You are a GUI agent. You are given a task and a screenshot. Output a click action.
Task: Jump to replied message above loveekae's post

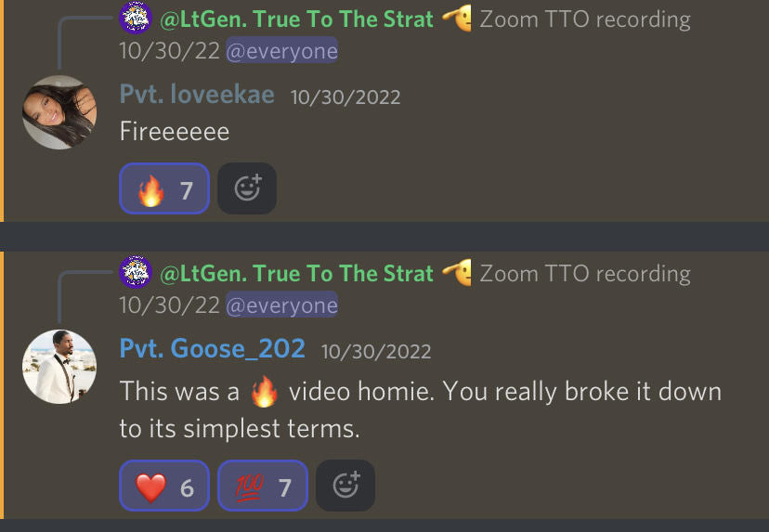(x=584, y=19)
